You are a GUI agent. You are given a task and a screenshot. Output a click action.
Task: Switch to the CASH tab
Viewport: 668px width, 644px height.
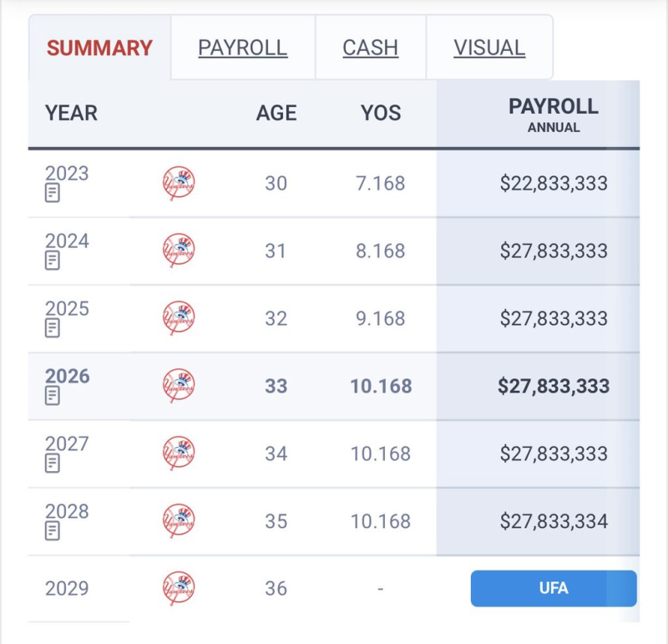[x=371, y=48]
